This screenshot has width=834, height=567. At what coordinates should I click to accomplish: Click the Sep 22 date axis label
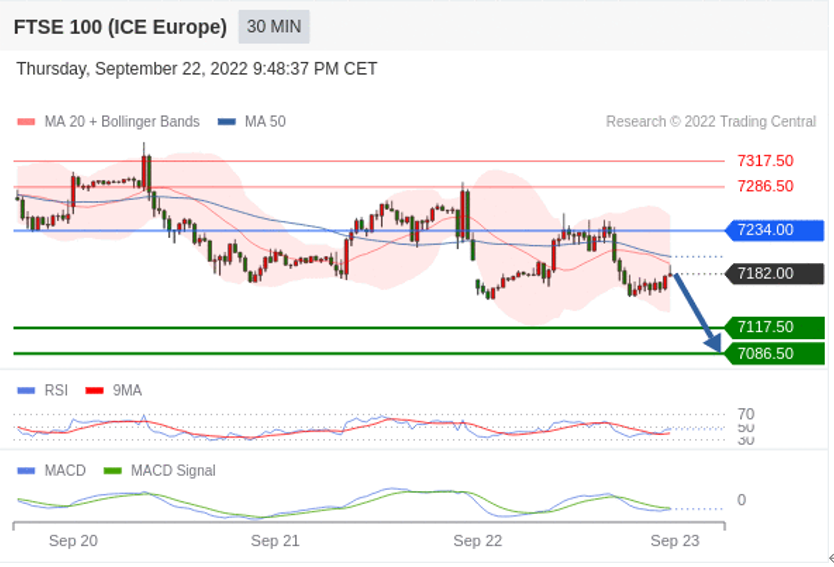coord(478,541)
